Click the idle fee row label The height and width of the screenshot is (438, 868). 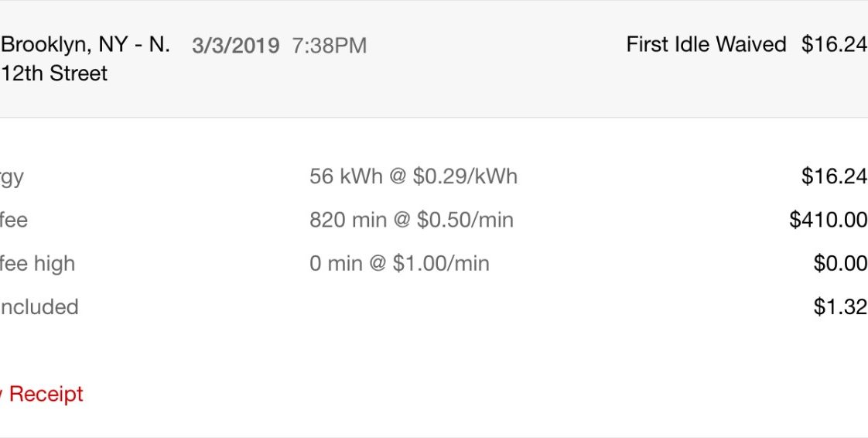click(14, 220)
